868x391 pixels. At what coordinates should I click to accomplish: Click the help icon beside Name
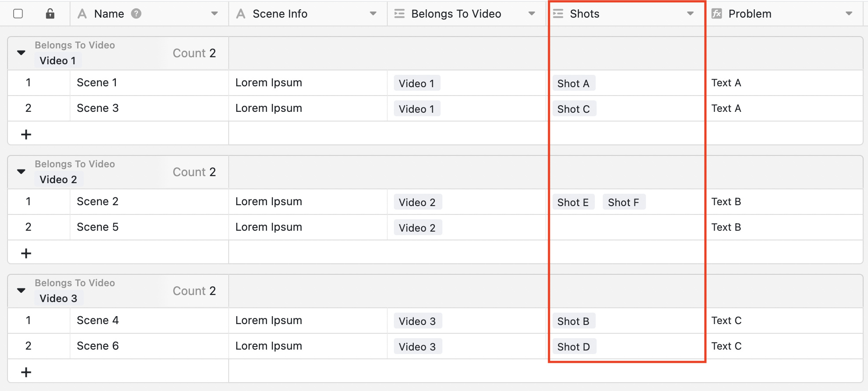coord(137,14)
